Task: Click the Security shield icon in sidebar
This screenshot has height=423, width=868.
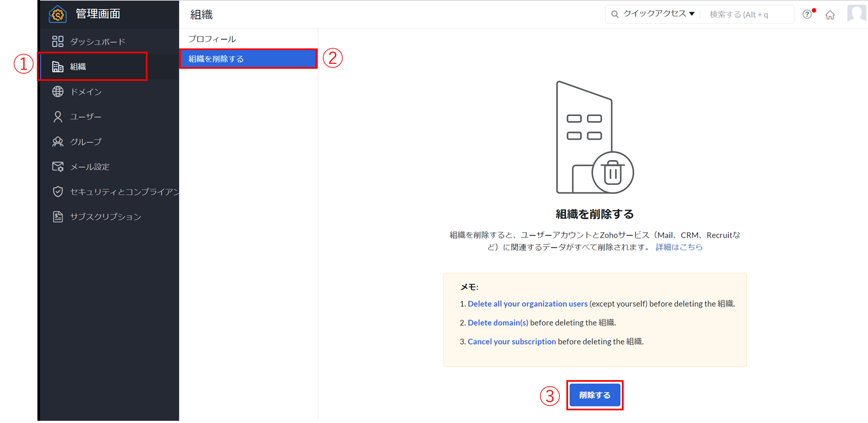Action: point(58,191)
